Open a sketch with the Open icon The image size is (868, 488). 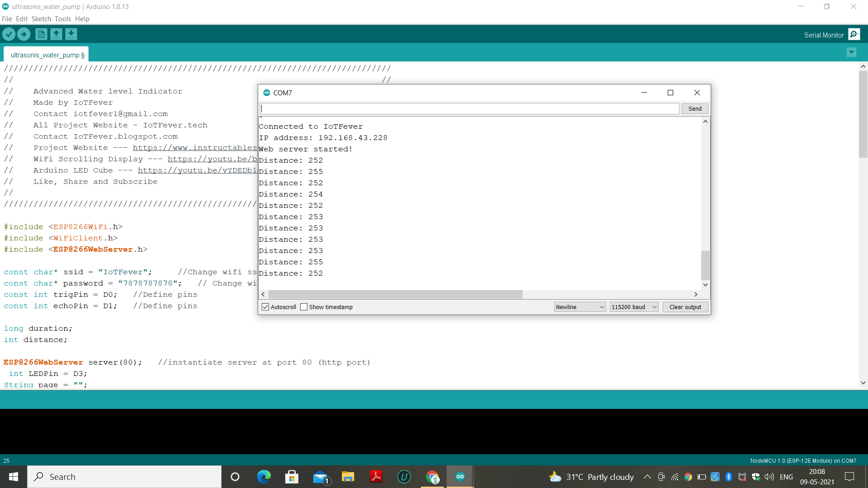click(56, 34)
